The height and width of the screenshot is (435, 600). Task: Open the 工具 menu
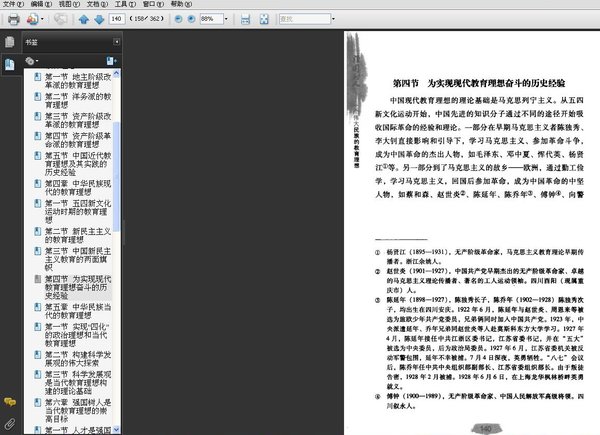(x=125, y=4)
